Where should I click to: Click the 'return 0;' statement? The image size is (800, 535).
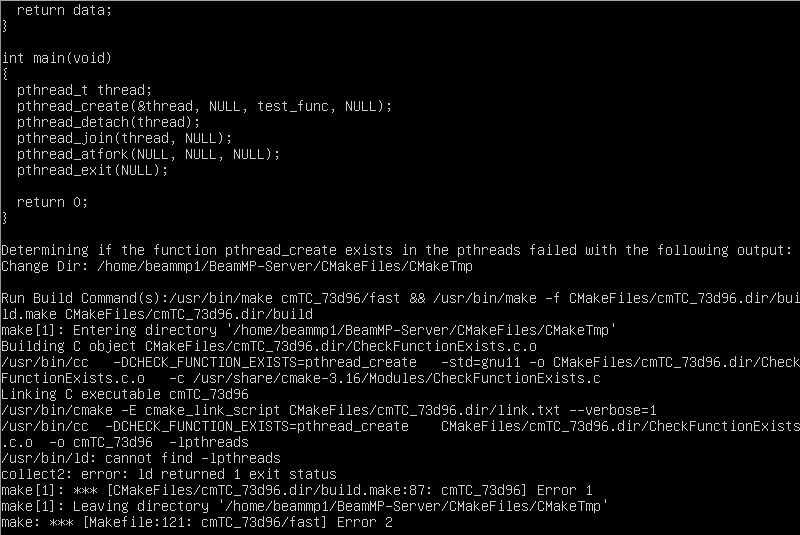click(52, 202)
